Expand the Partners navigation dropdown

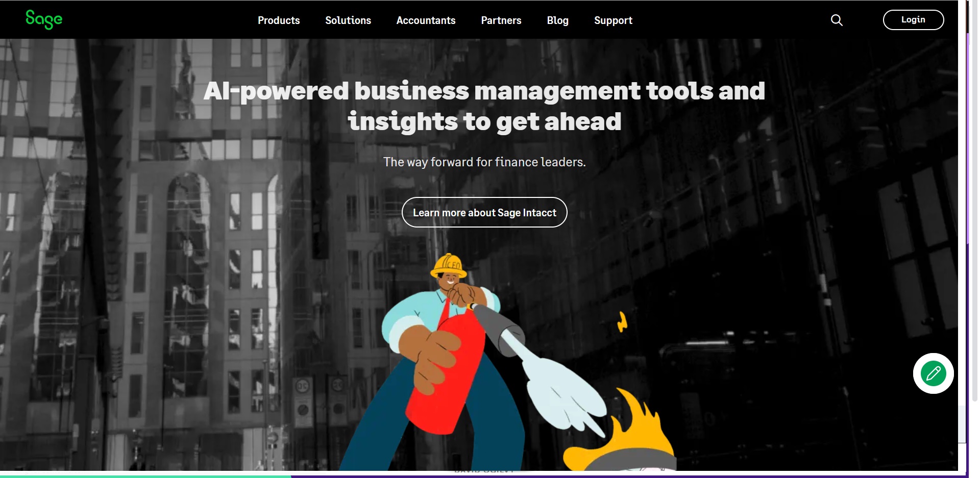(501, 20)
